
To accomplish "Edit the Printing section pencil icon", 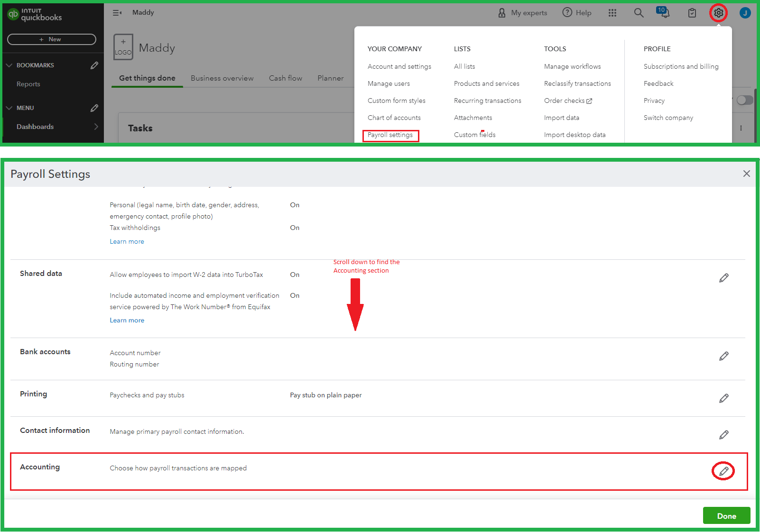I will 724,398.
